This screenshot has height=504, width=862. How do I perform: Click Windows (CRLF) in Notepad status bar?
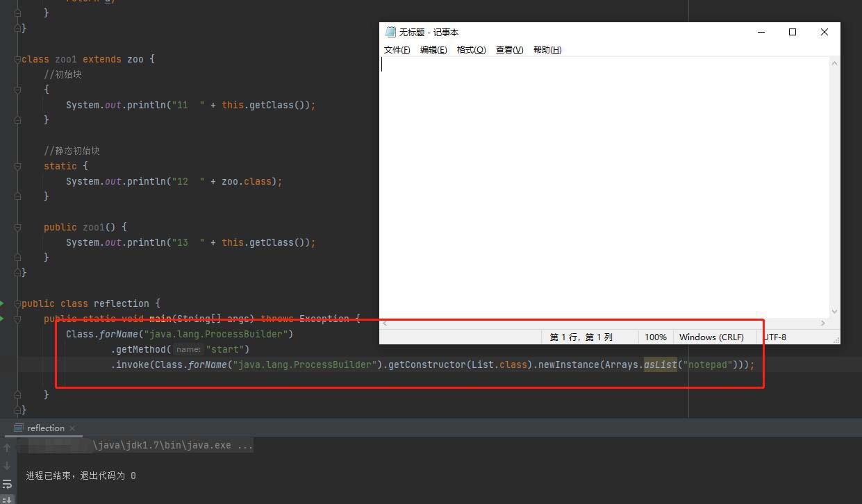[711, 337]
